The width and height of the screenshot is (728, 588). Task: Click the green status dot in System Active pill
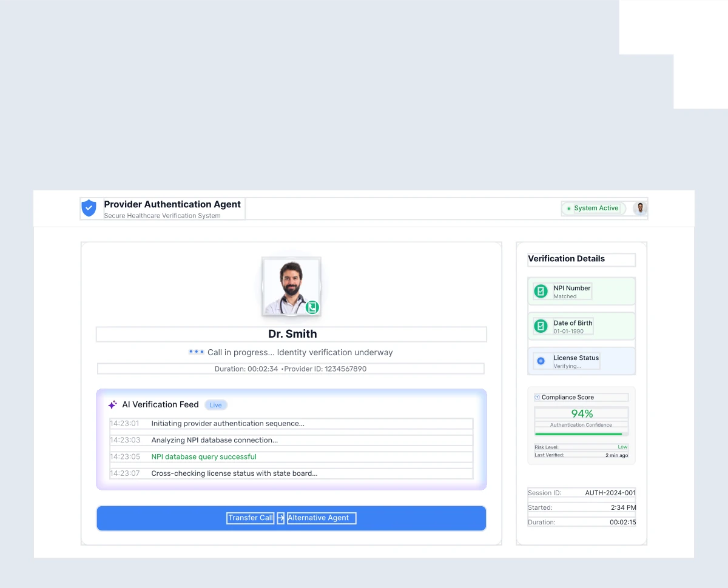[x=569, y=208]
